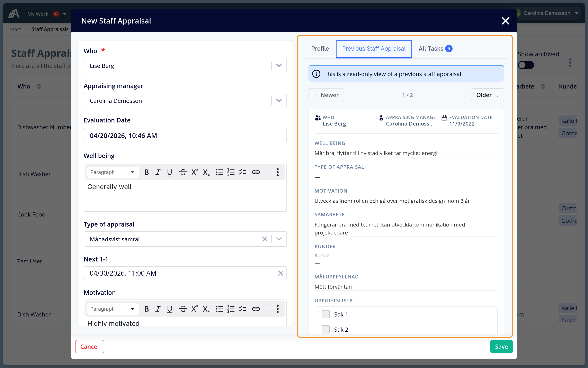This screenshot has width=588, height=368.
Task: Clear the Next 1-1 date field
Action: pyautogui.click(x=281, y=273)
